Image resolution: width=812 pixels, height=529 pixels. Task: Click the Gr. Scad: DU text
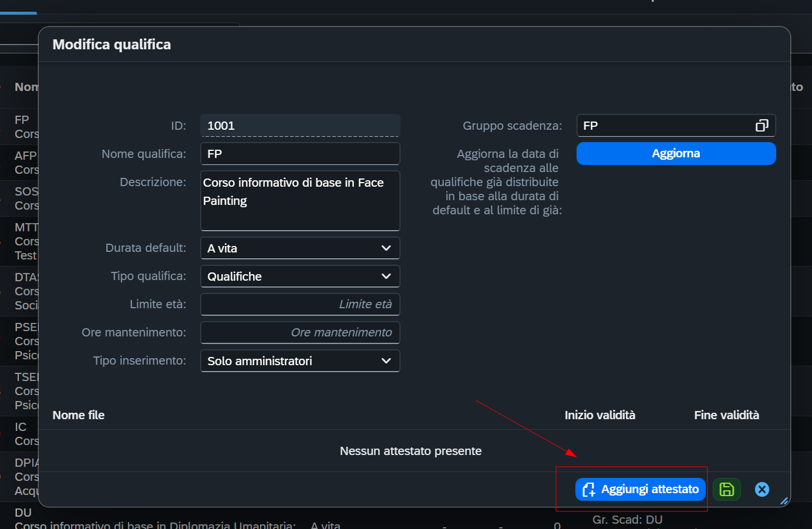pos(627,520)
